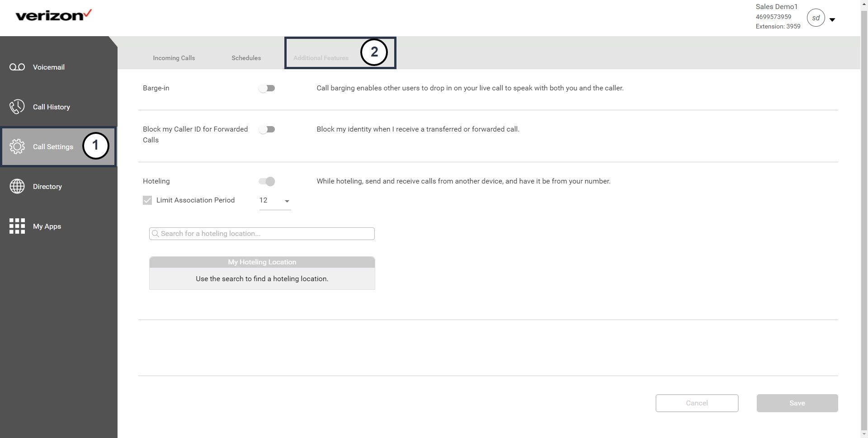This screenshot has width=868, height=438.
Task: Launch My Apps grid icon
Action: 17,226
